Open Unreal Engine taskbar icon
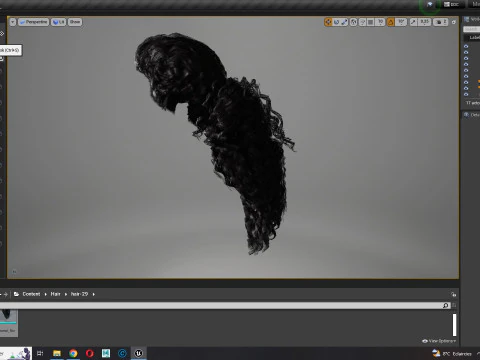 pos(139,353)
